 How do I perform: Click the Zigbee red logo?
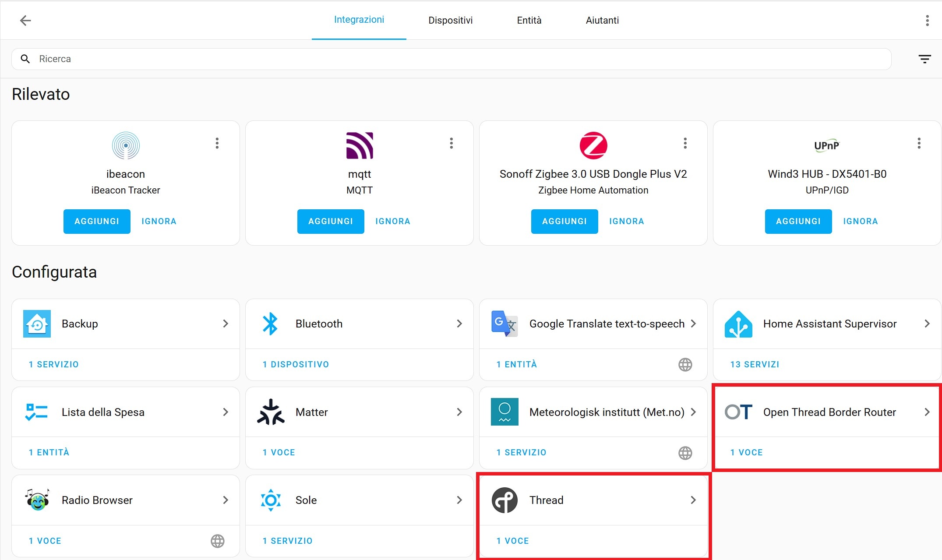pyautogui.click(x=593, y=145)
